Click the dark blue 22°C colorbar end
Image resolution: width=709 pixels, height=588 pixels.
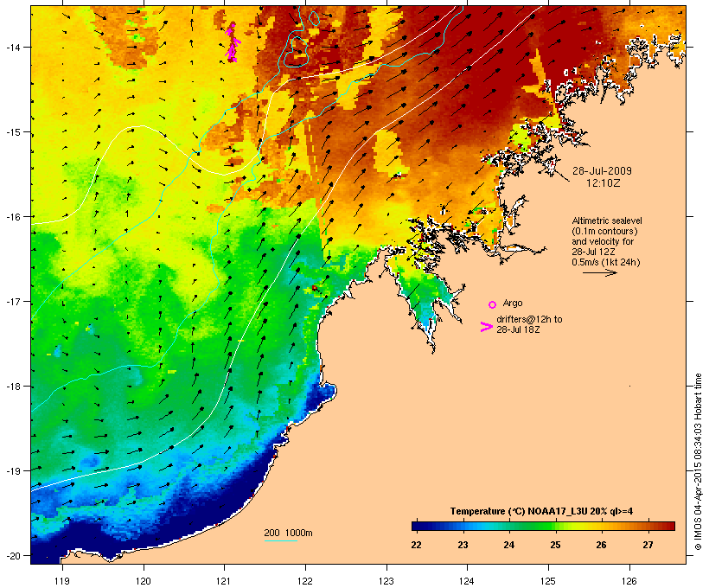click(418, 526)
